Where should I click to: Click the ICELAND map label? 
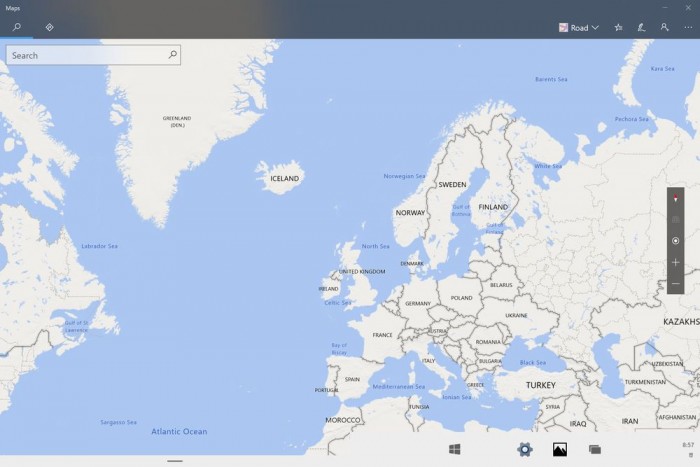click(x=284, y=179)
